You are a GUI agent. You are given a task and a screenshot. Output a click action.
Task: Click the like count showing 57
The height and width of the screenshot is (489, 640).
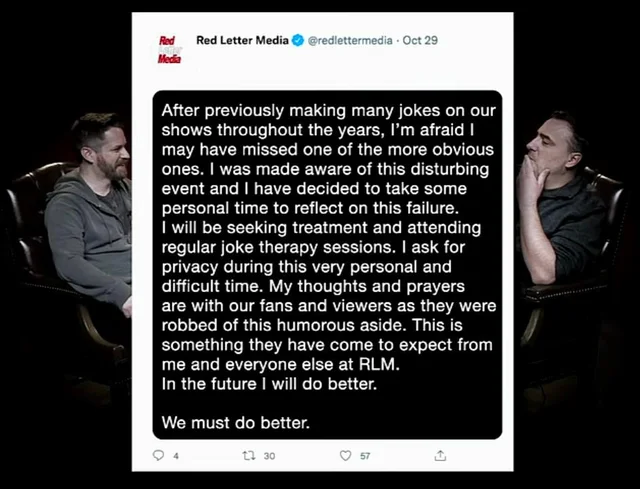point(365,456)
